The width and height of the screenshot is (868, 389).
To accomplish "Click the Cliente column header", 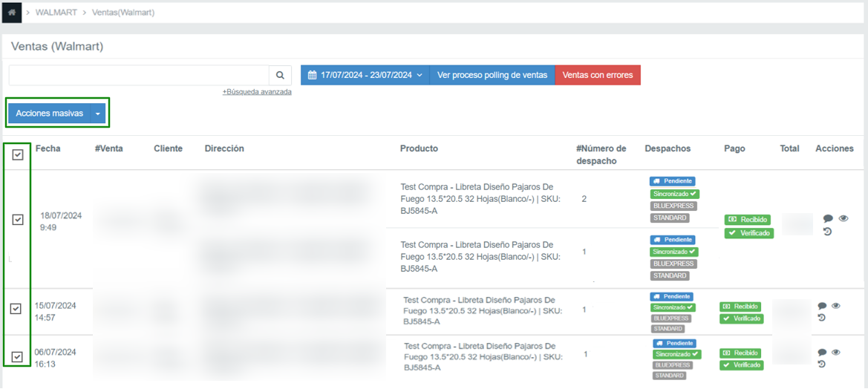I will 169,148.
